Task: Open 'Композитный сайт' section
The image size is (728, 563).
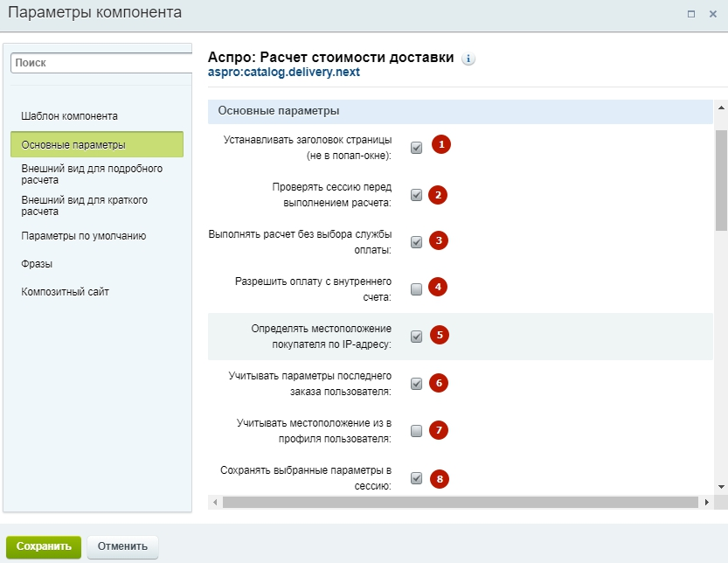Action: (65, 292)
